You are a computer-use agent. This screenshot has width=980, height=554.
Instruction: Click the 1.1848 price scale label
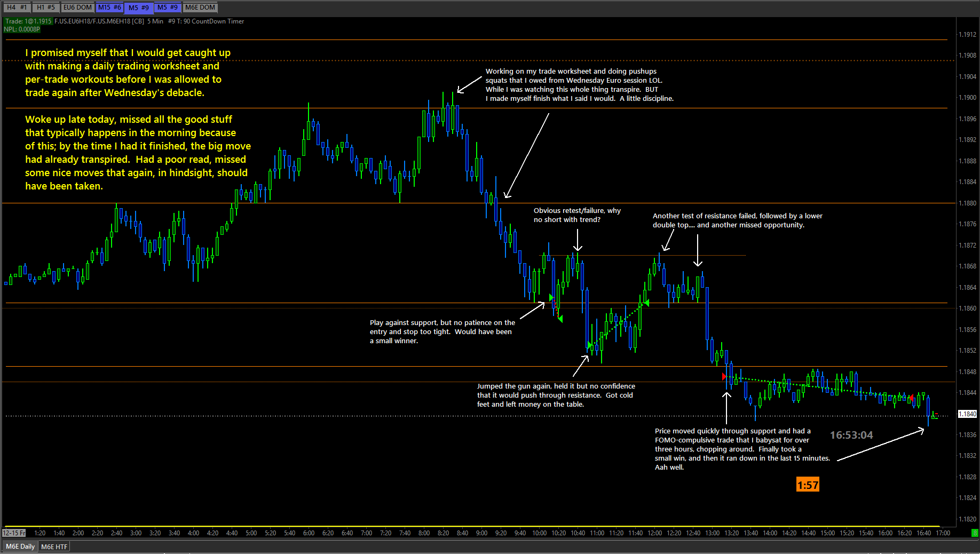click(x=967, y=372)
